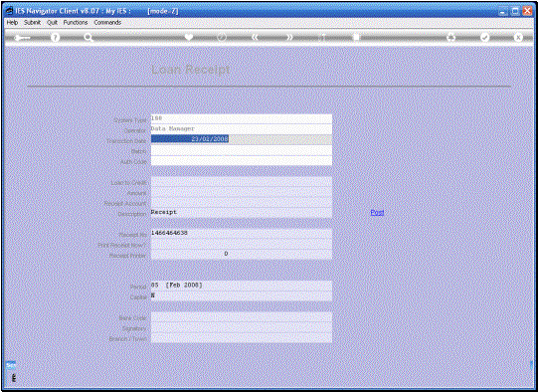Focus the Receipt Account field
This screenshot has height=392, width=538.
(242, 202)
